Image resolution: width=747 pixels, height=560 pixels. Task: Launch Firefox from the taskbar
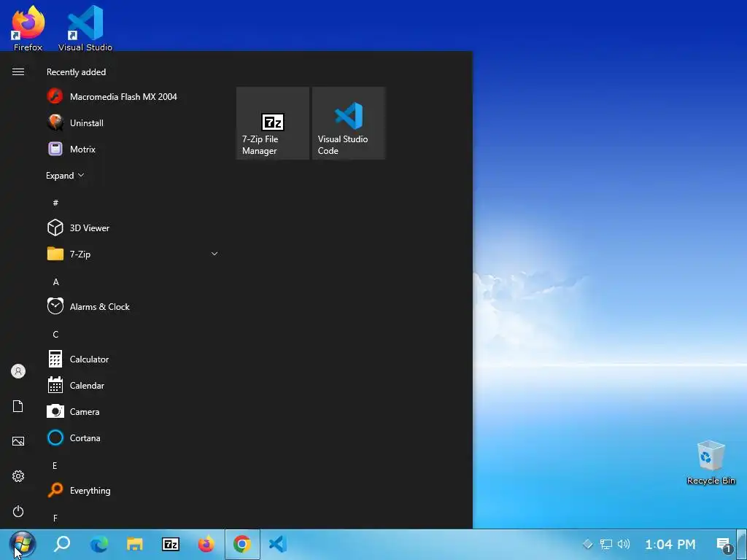(x=206, y=544)
